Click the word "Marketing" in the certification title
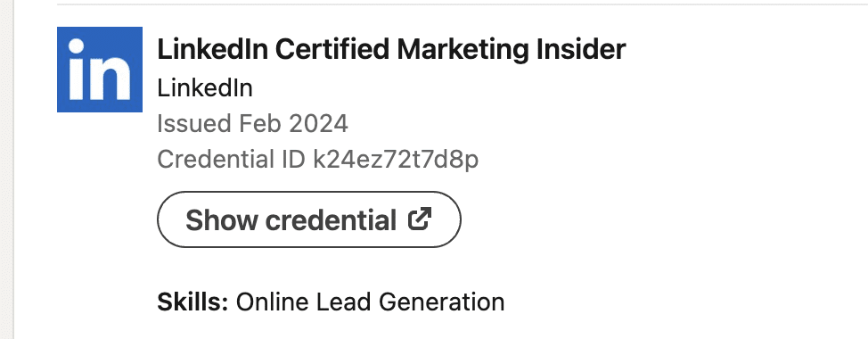 click(463, 51)
